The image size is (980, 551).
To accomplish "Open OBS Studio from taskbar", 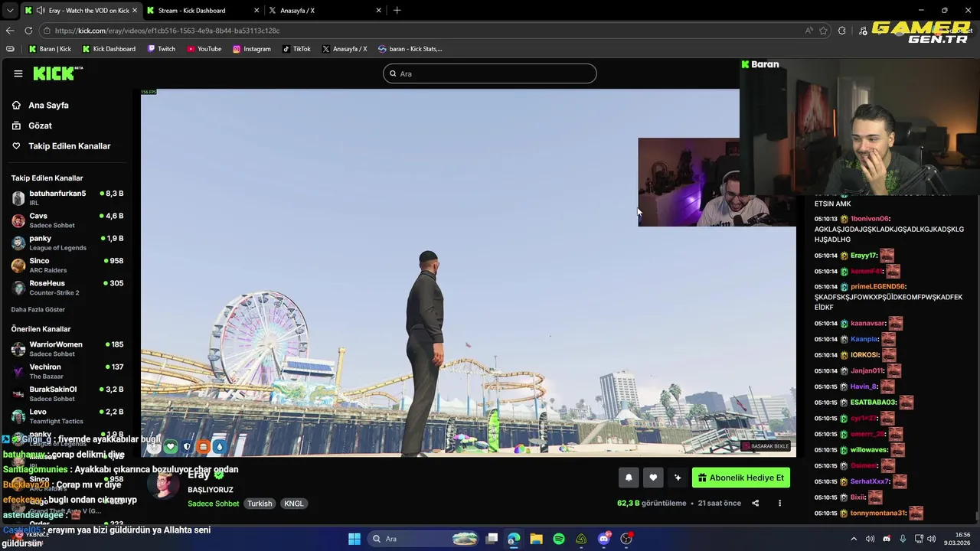I will click(626, 539).
